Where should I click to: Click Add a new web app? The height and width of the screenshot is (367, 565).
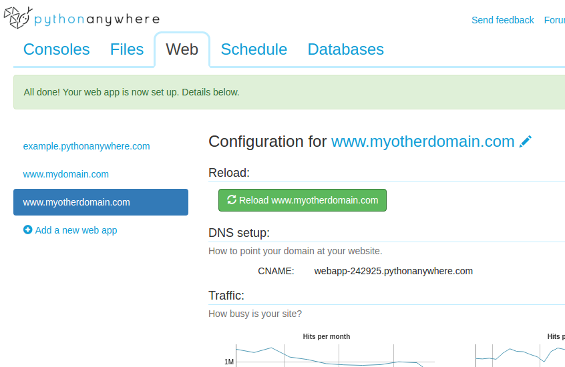click(76, 230)
